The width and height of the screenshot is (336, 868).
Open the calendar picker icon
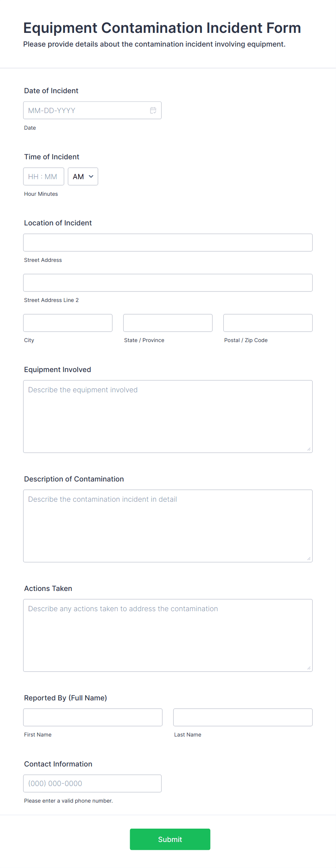153,110
